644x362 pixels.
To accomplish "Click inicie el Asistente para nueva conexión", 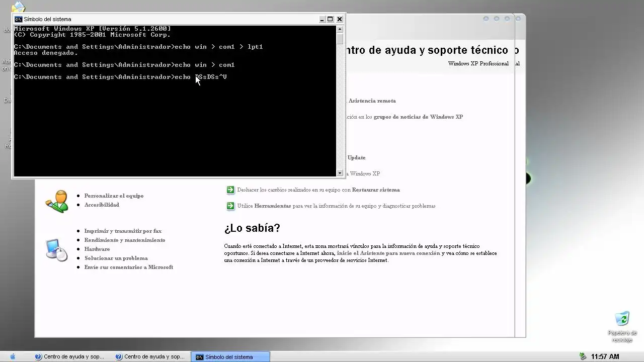I will tap(388, 253).
